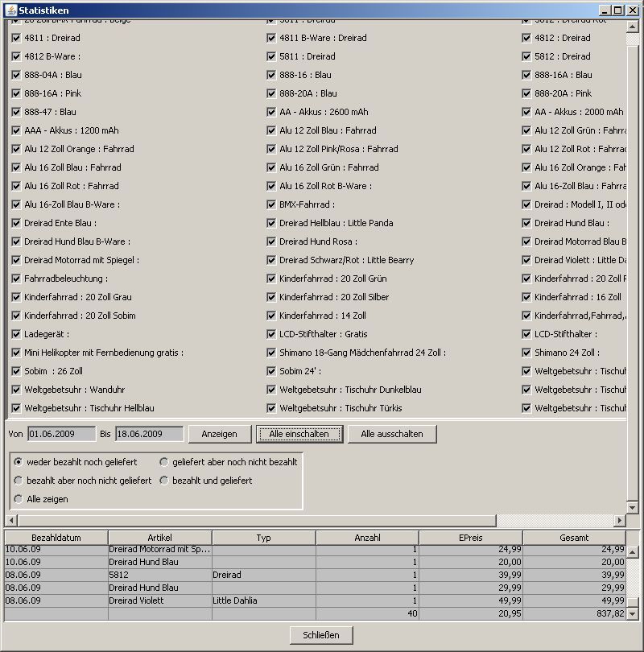Uncheck "Shimano 24 Zoll" checkbox
644x652 pixels.
pos(526,353)
